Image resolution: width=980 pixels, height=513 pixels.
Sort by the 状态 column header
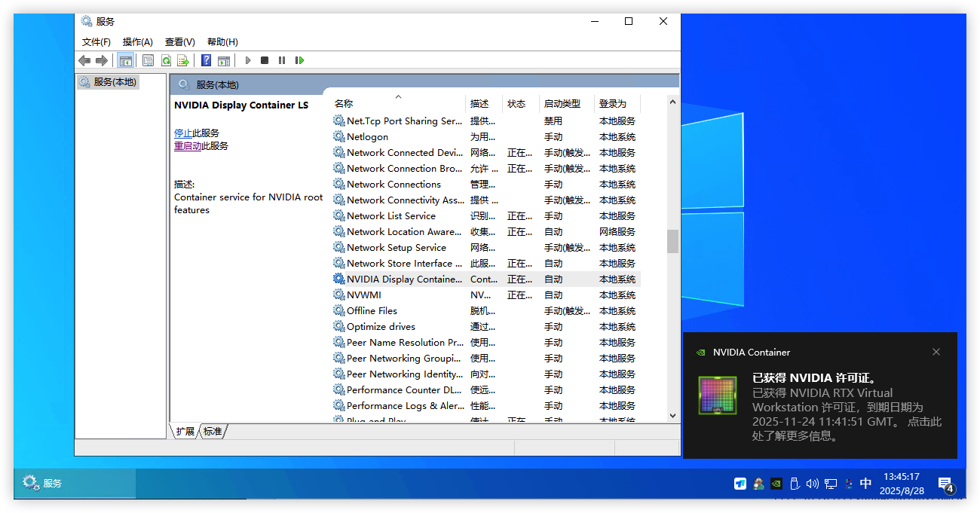pyautogui.click(x=521, y=104)
